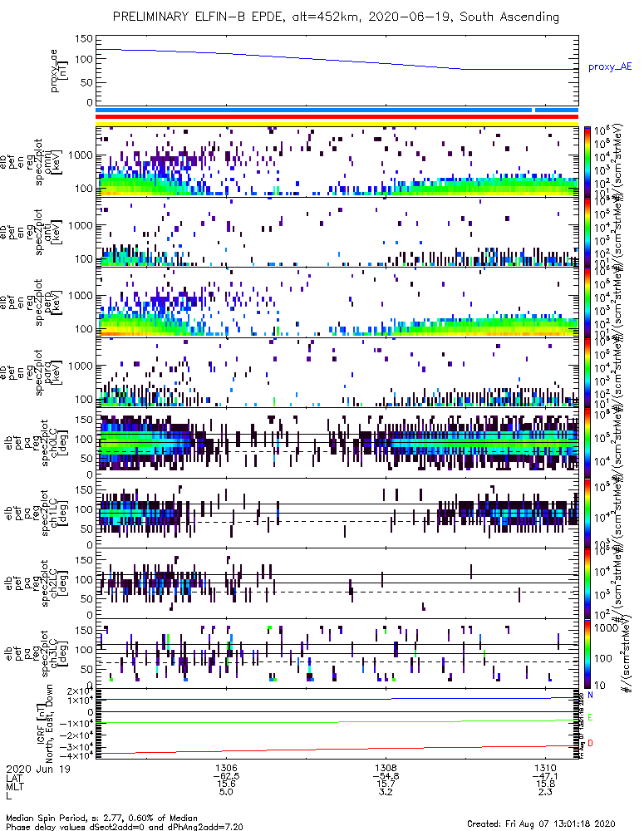Click the perp energy spectrogram panel
This screenshot has width=644, height=831.
(x=337, y=302)
